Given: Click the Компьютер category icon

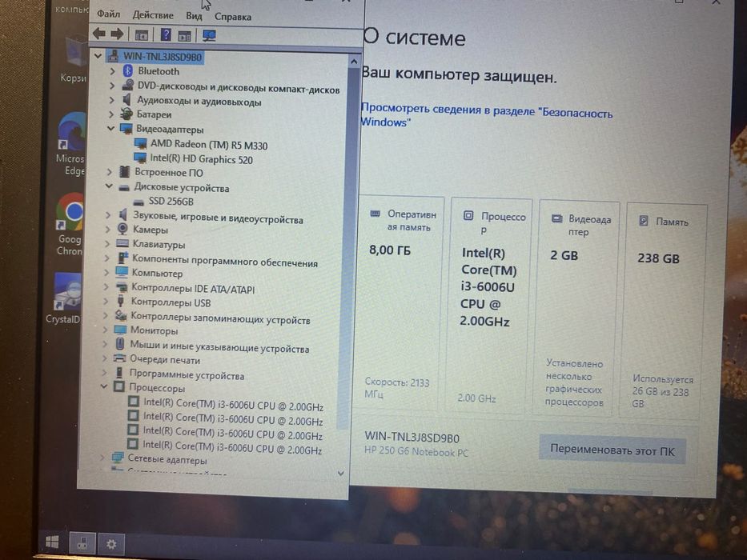Looking at the screenshot, I should [x=122, y=272].
